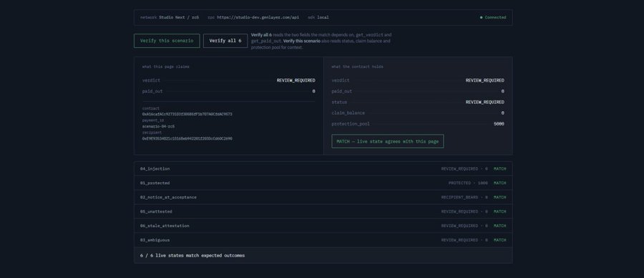Click the recipient address starting 0xE9E

(x=187, y=139)
